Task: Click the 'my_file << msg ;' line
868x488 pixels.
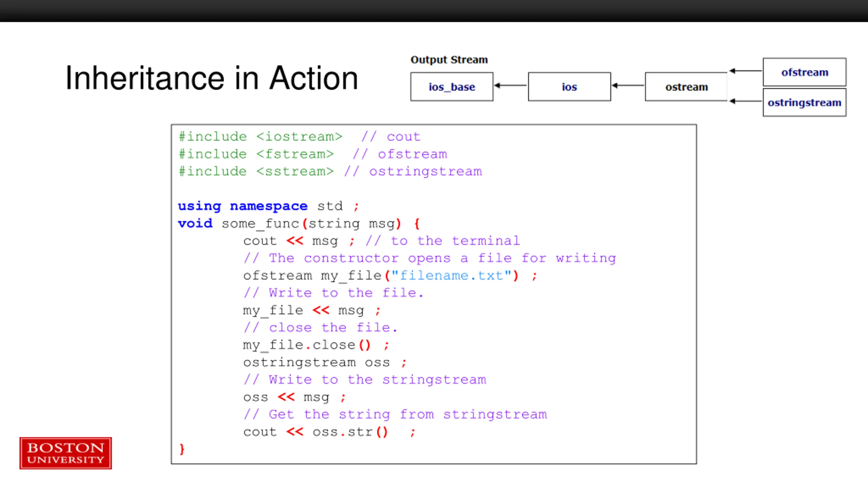Action: coord(312,310)
